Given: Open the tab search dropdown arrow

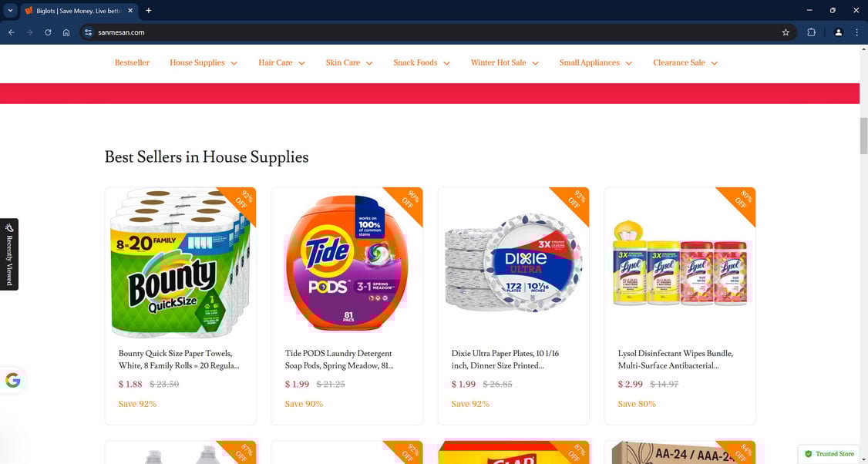Looking at the screenshot, I should (x=10, y=10).
